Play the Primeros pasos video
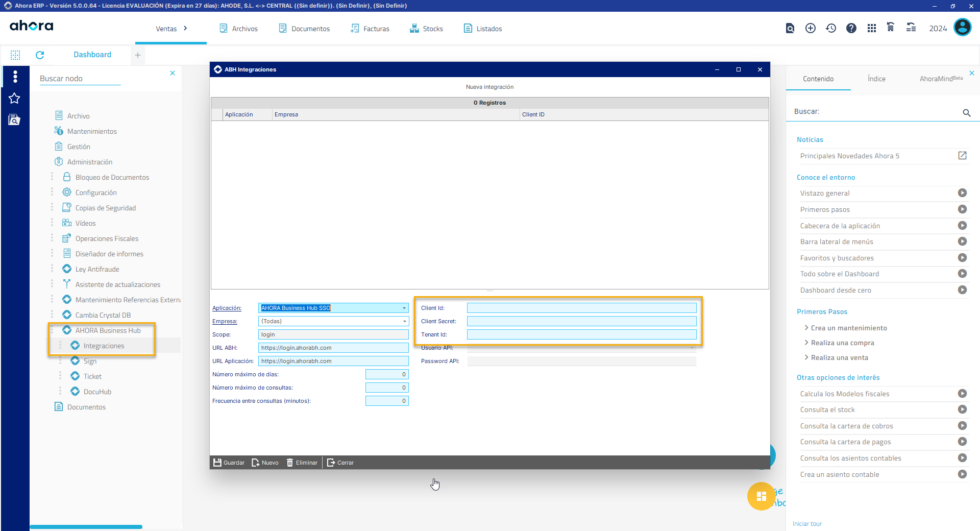The image size is (980, 531). [x=962, y=209]
